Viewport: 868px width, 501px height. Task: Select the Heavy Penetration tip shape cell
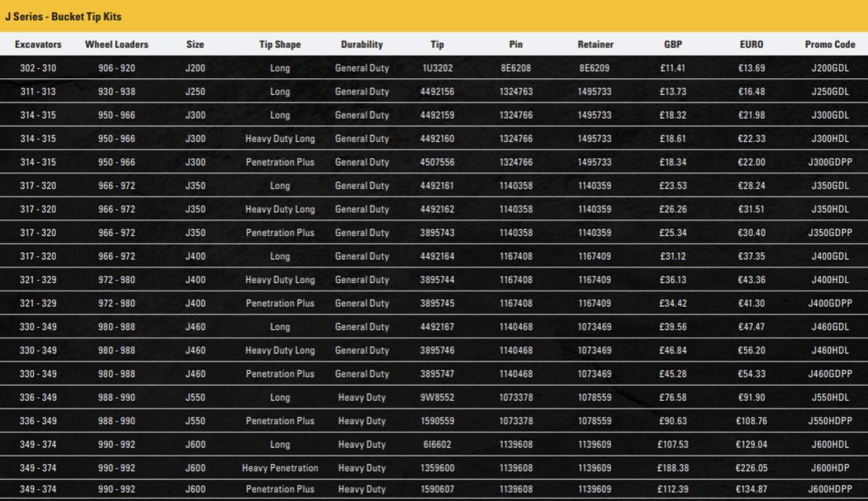click(x=280, y=468)
